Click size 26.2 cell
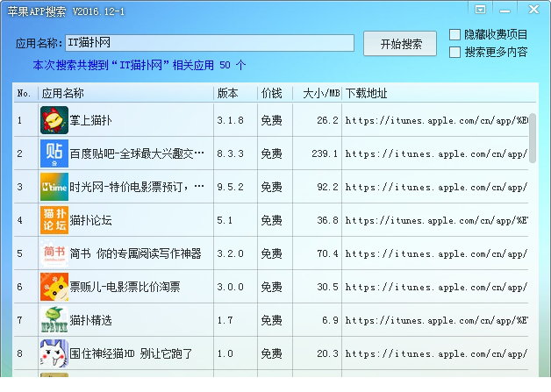Image resolution: width=551 pixels, height=392 pixels. point(327,120)
